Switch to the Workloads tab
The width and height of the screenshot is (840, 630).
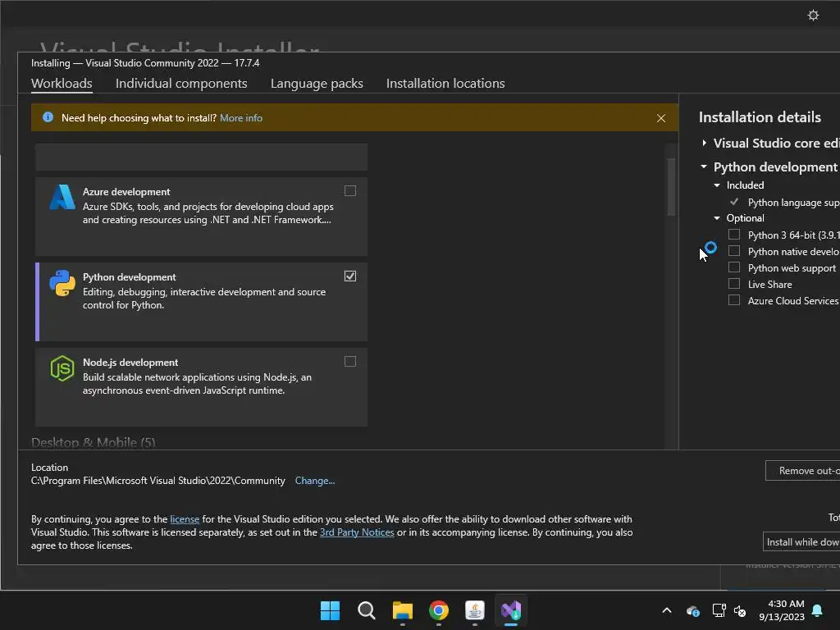(62, 84)
